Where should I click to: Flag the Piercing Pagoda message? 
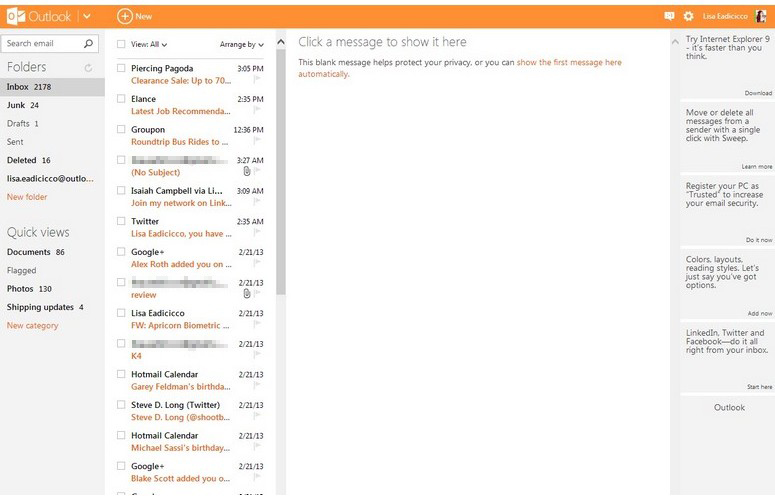pyautogui.click(x=257, y=80)
